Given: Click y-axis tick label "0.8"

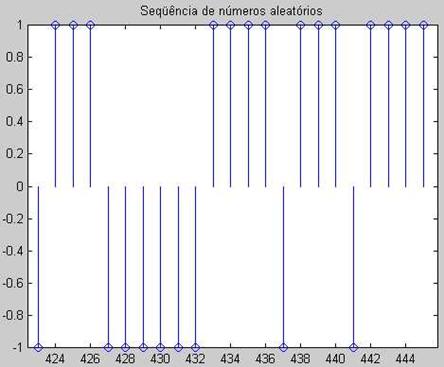Looking at the screenshot, I should tap(14, 57).
